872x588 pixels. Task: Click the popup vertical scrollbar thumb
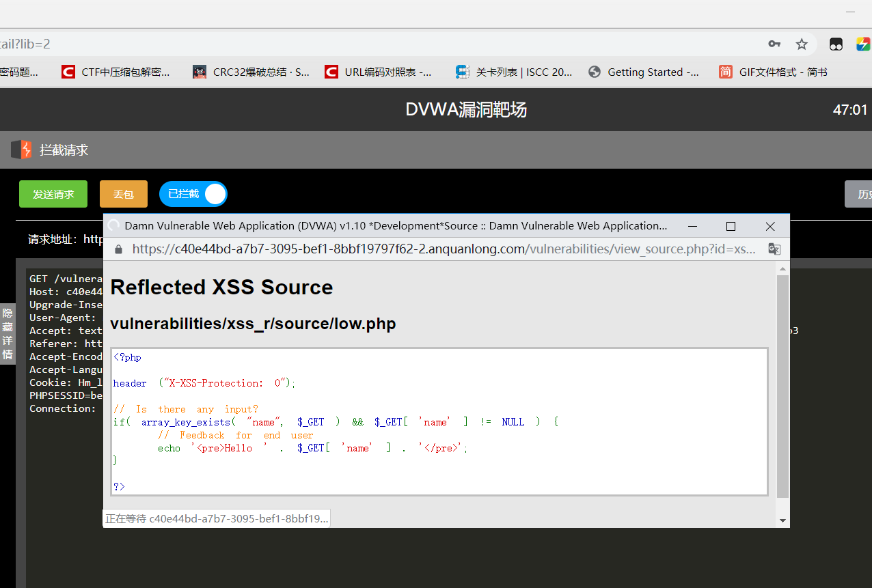pyautogui.click(x=782, y=387)
